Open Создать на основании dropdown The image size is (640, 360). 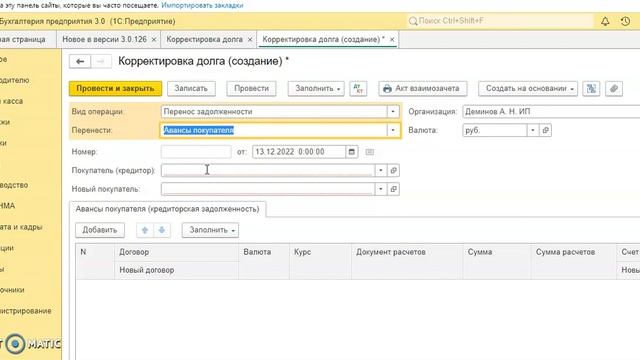(x=528, y=89)
